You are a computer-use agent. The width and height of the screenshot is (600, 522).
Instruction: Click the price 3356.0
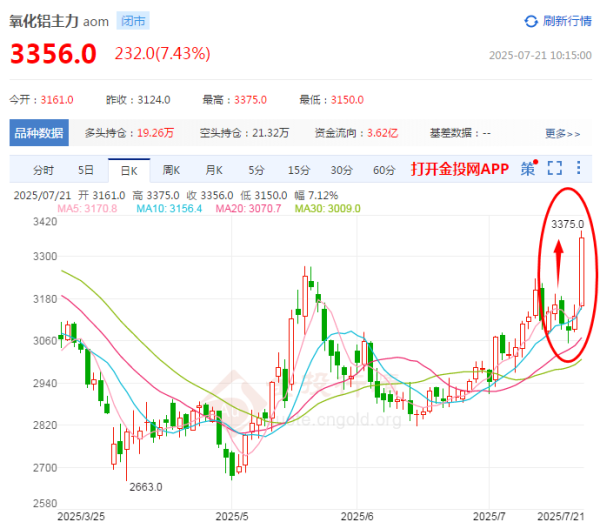tap(53, 54)
